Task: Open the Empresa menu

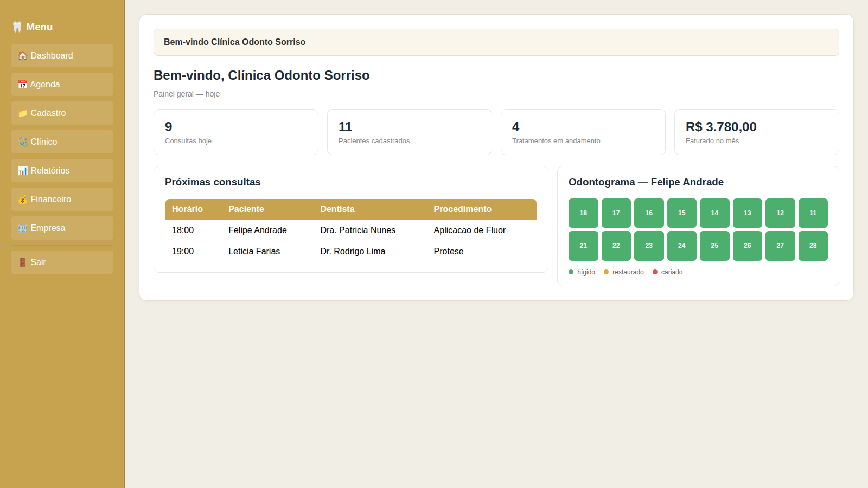Action: [x=62, y=228]
